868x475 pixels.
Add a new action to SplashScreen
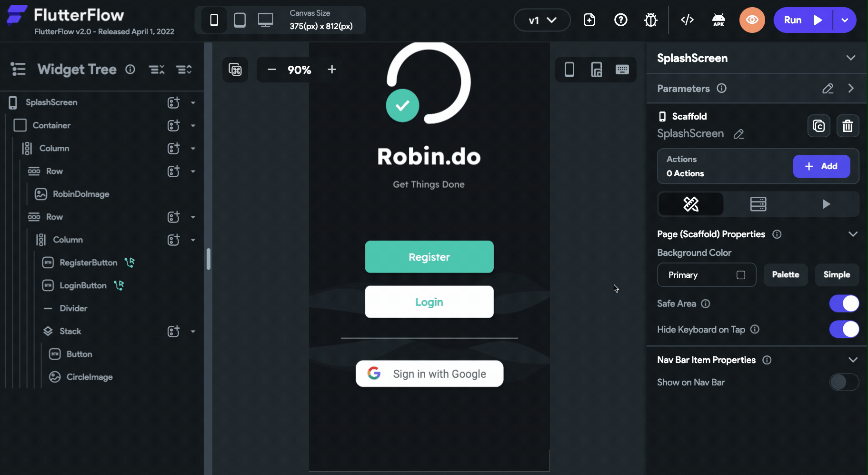[822, 166]
